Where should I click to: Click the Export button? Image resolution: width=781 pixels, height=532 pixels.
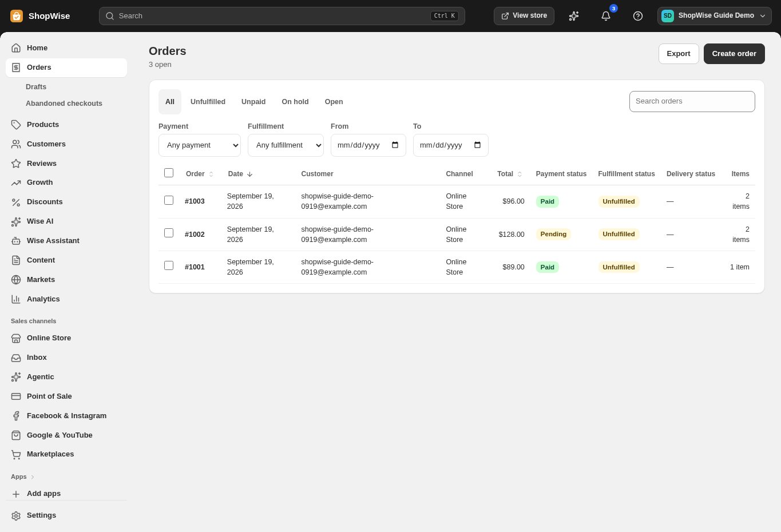coord(679,54)
